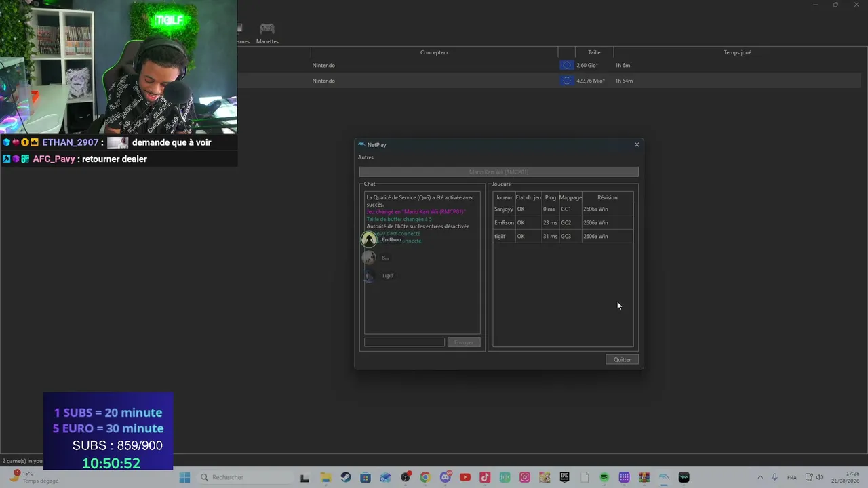Image resolution: width=868 pixels, height=488 pixels.
Task: Open the FRA language indicator in the taskbar
Action: pos(792,477)
